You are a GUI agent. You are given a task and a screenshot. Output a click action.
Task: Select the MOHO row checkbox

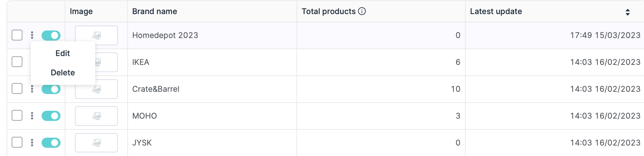[x=17, y=116]
